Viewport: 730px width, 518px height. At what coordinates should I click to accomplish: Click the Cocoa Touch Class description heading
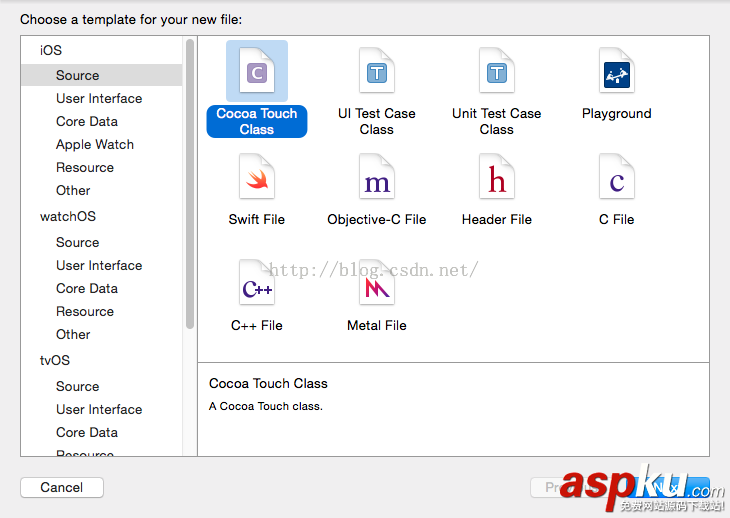tap(268, 383)
